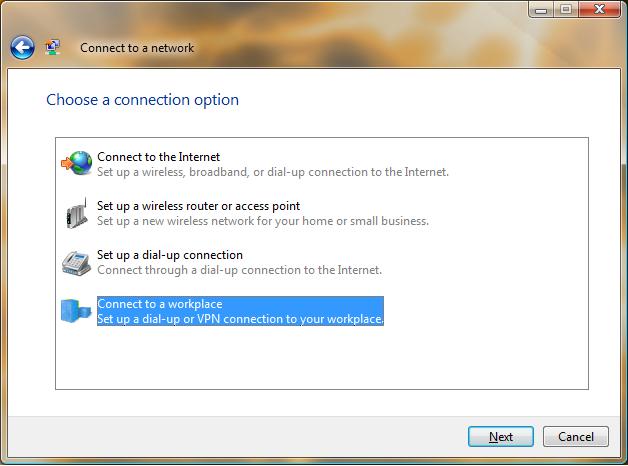Select the blue workplace servers icon
The height and width of the screenshot is (466, 628).
tap(76, 311)
